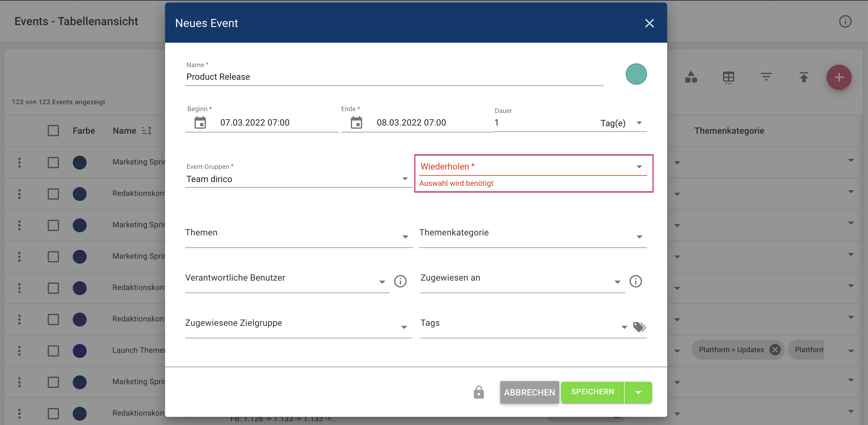Click the red plus add event button

pos(839,77)
